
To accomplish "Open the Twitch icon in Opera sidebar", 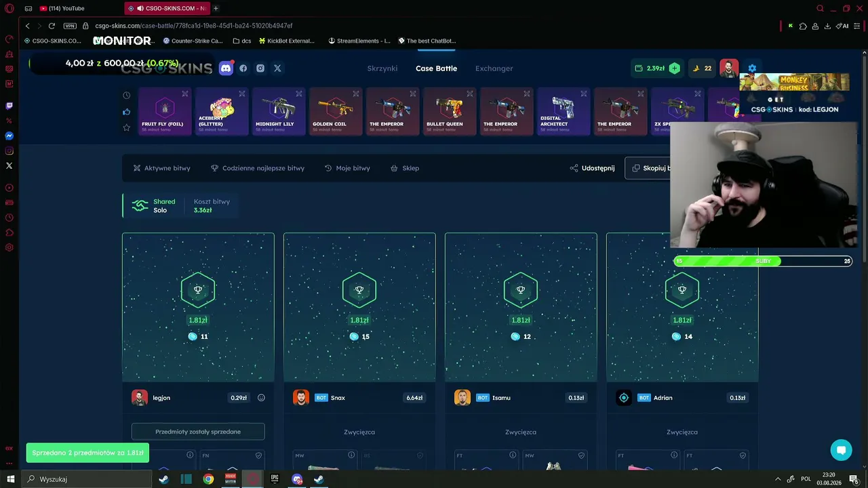I will (x=9, y=106).
